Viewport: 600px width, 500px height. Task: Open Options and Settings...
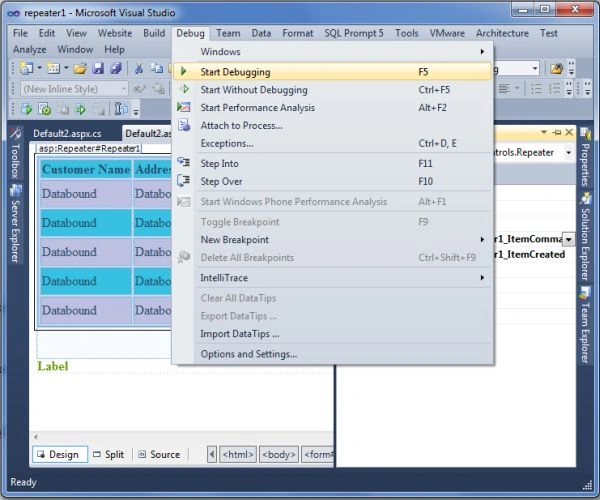tap(332, 354)
